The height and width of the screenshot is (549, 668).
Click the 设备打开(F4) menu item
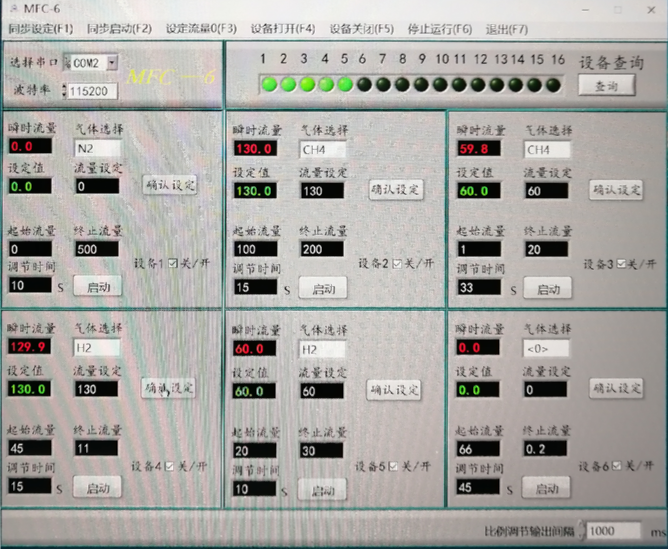[282, 29]
